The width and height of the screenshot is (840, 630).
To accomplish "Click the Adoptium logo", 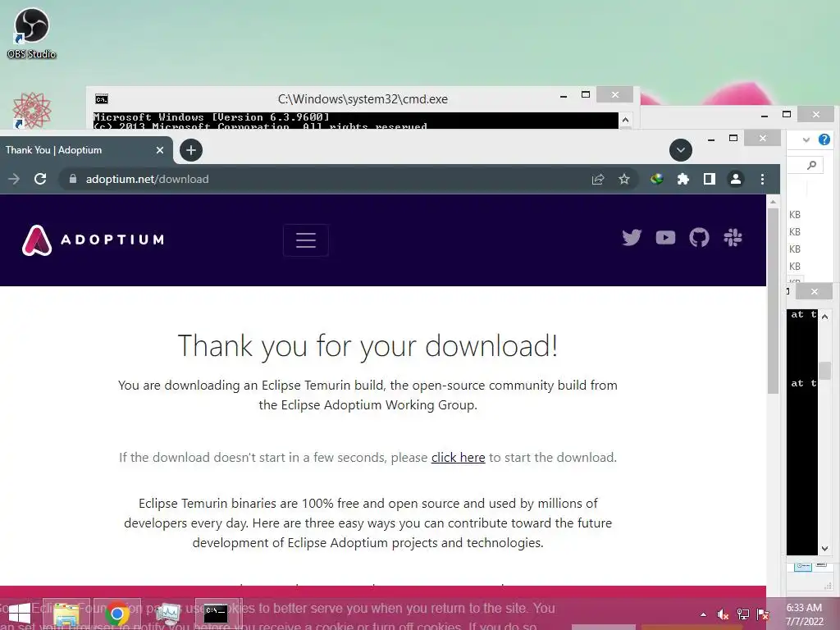I will (x=94, y=240).
